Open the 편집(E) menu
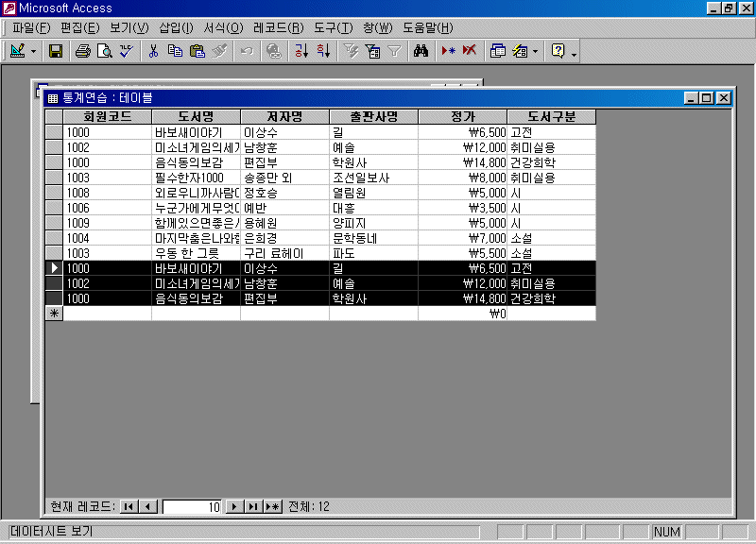 [x=80, y=28]
